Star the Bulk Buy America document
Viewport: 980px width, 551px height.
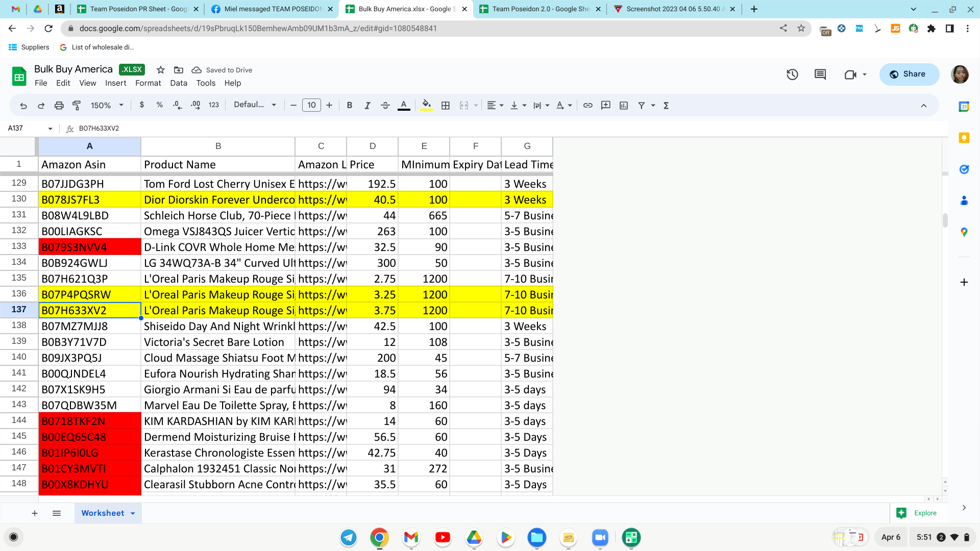point(161,70)
